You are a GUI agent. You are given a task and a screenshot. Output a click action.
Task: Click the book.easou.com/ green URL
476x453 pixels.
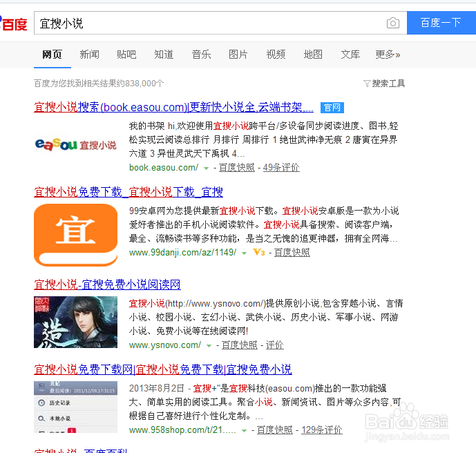[x=164, y=168]
